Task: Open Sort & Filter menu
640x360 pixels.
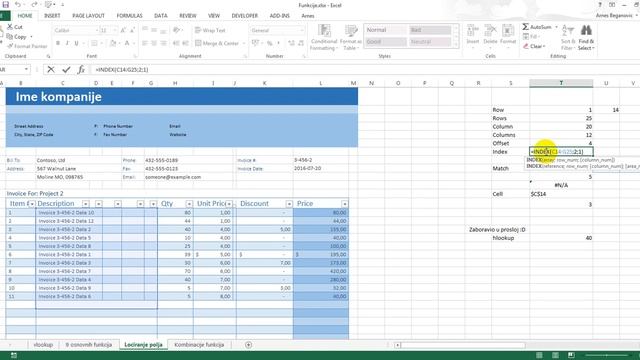Action: point(568,37)
